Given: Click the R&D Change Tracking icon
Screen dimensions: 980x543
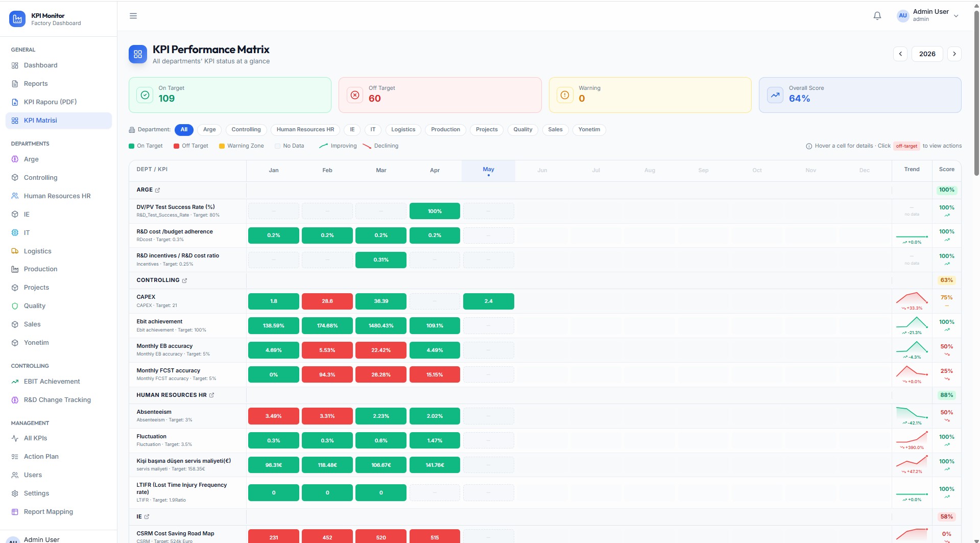Looking at the screenshot, I should tap(15, 400).
